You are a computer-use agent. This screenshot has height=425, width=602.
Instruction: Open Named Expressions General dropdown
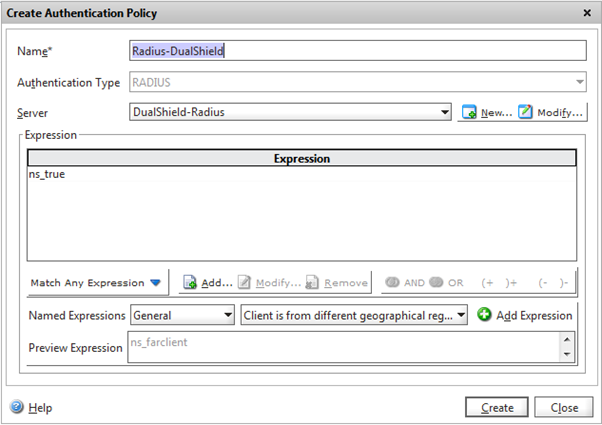(182, 315)
